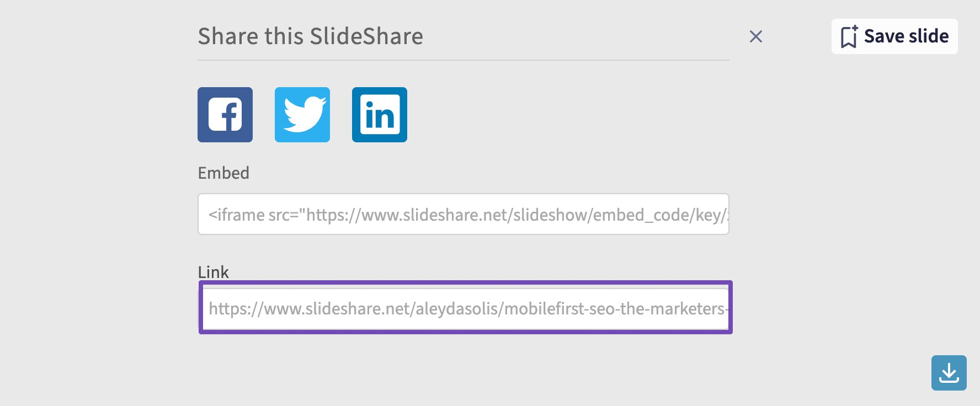Image resolution: width=980 pixels, height=406 pixels.
Task: Close the Share this SlideShare dialog
Action: pos(756,36)
